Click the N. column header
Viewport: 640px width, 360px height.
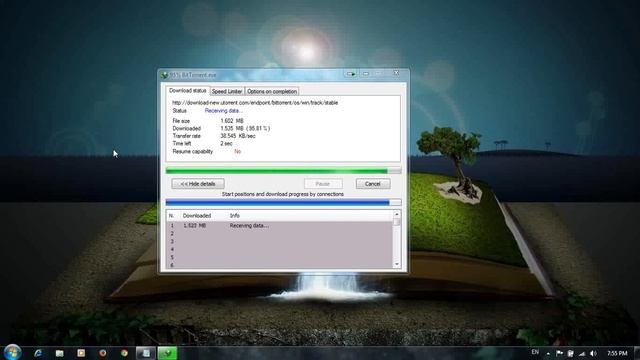[171, 216]
